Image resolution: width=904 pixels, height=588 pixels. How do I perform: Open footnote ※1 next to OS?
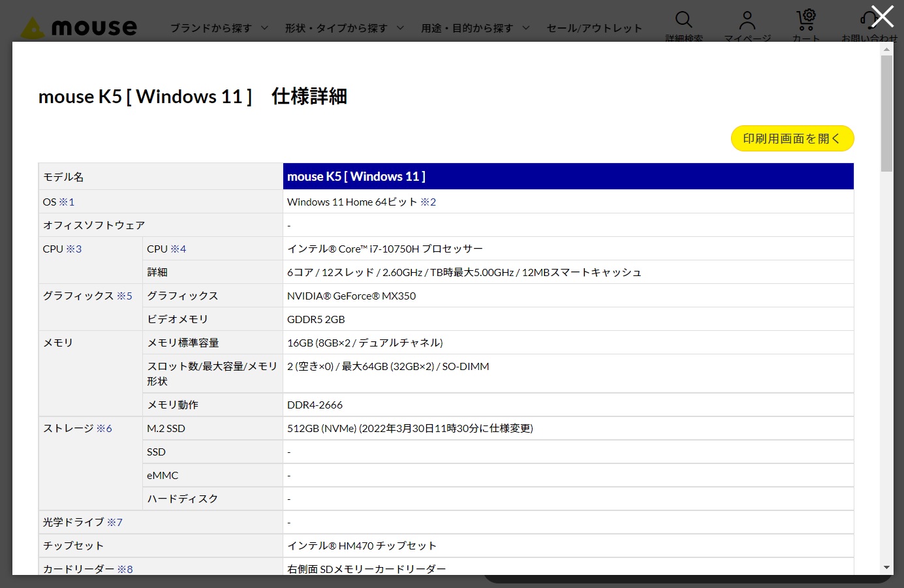pyautogui.click(x=67, y=202)
